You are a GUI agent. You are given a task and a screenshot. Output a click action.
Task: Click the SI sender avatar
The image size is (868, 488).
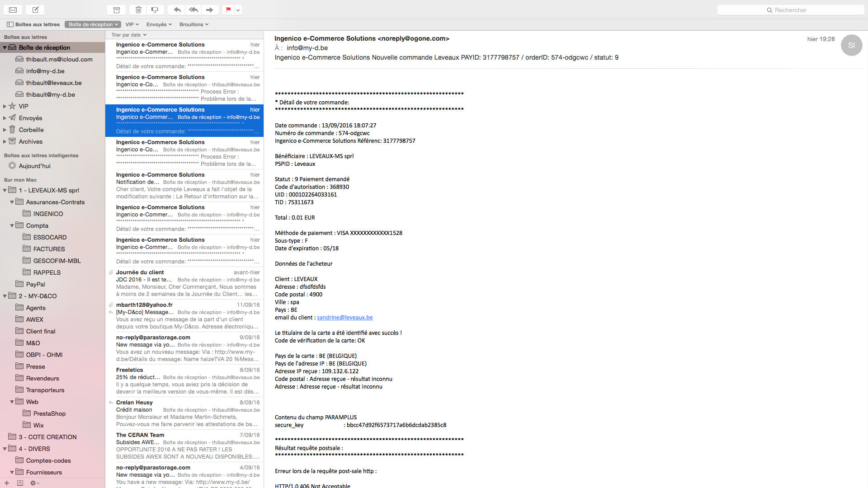coord(851,45)
